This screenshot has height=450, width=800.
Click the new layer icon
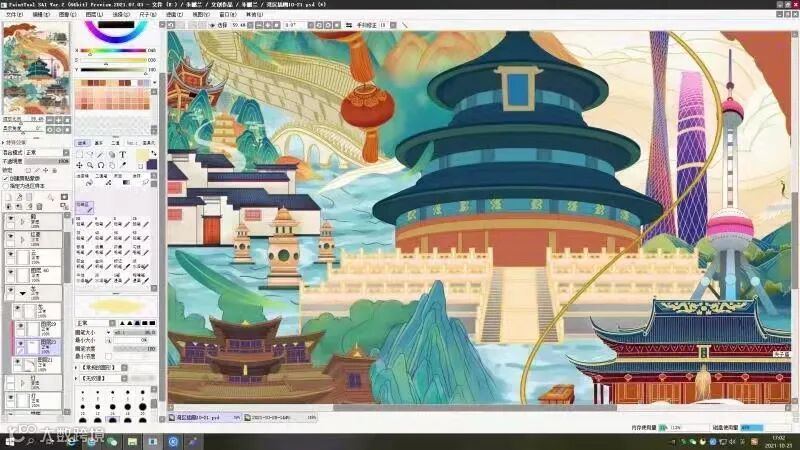click(9, 197)
